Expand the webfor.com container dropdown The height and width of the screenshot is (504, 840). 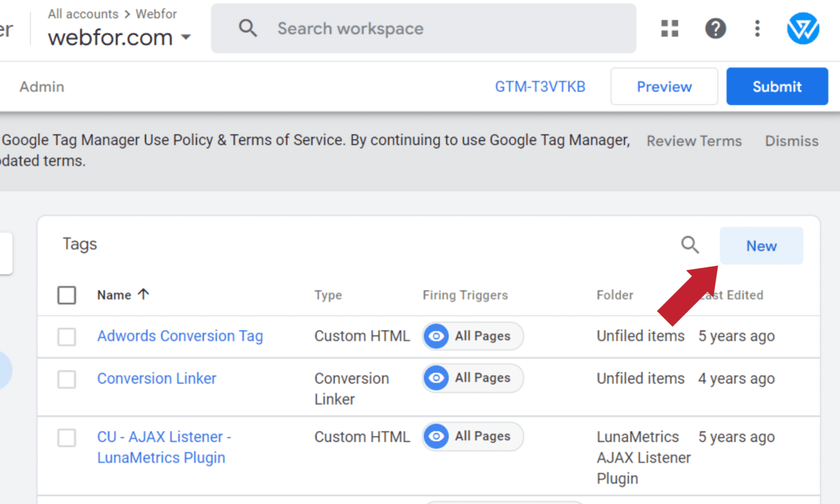186,37
